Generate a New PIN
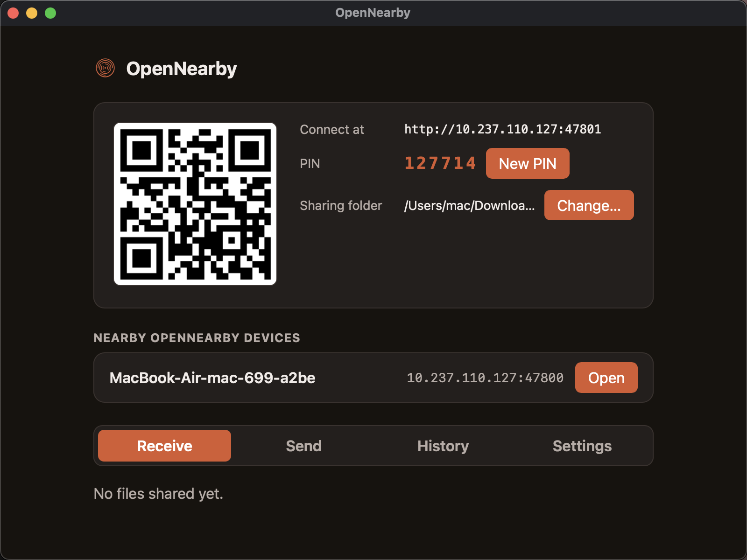 pos(528,163)
